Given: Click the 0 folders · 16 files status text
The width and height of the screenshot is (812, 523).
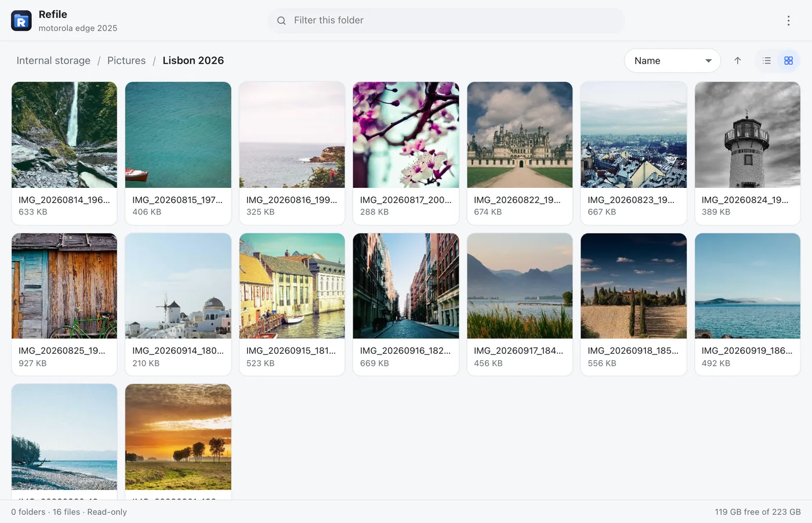Looking at the screenshot, I should coord(46,512).
